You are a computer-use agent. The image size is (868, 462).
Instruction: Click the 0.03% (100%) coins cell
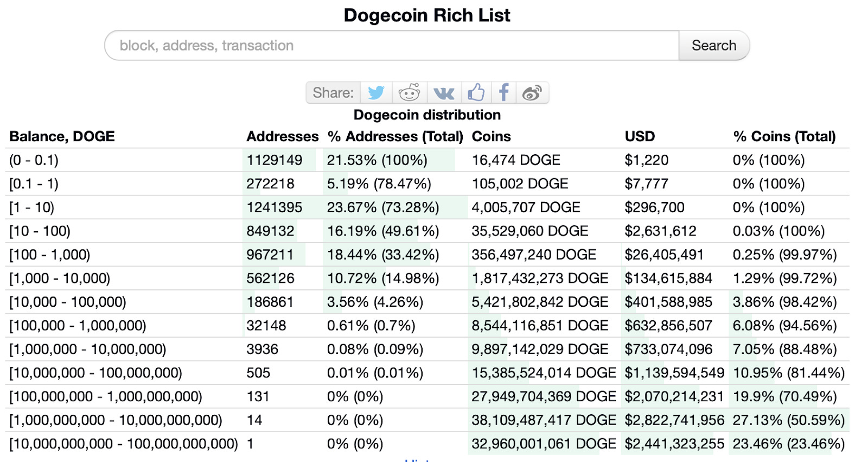[778, 231]
